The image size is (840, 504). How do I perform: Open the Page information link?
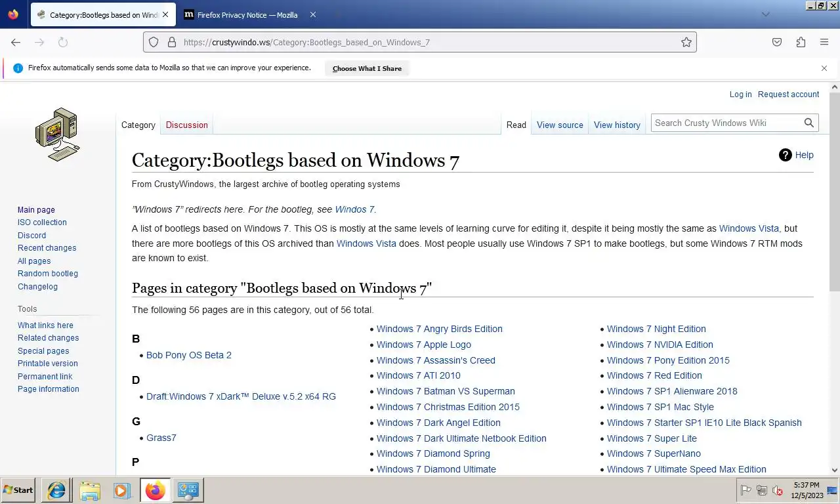49,389
